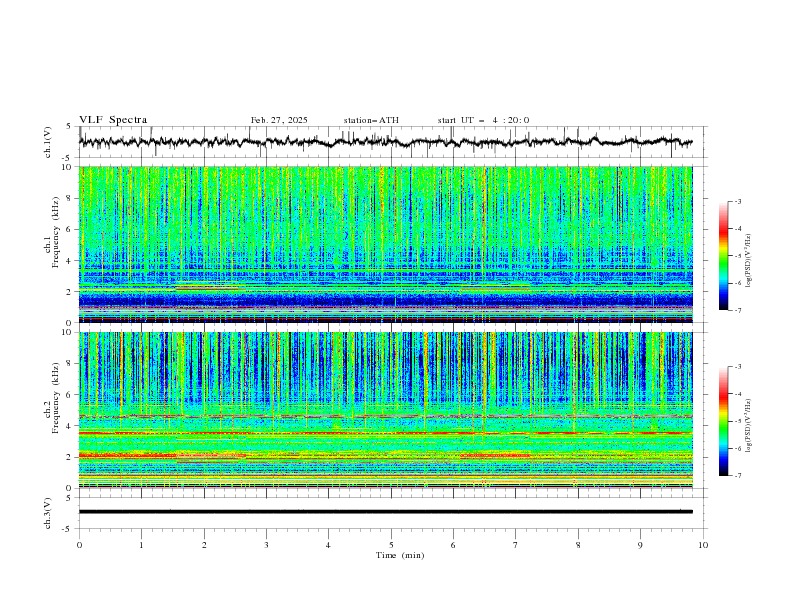Screen dimensions: 792x612
Task: Click the log(PSD) label beside ch.2 colorbar
Action: click(x=748, y=426)
